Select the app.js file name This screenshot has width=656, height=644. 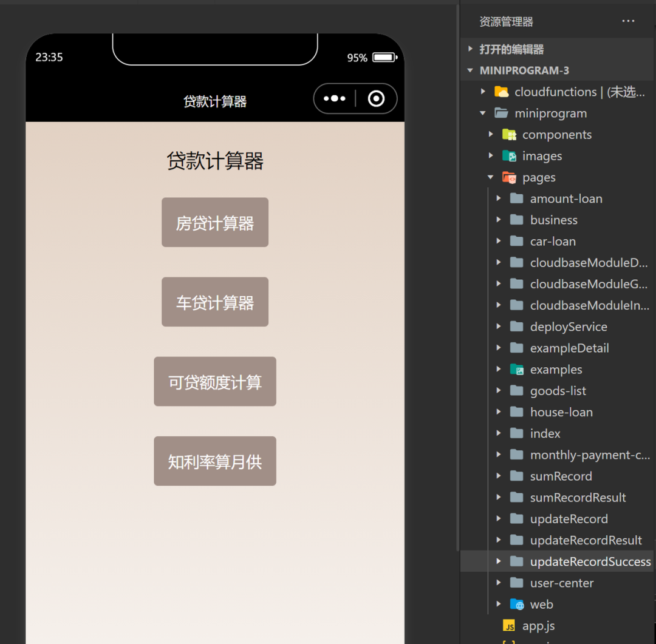coord(538,626)
